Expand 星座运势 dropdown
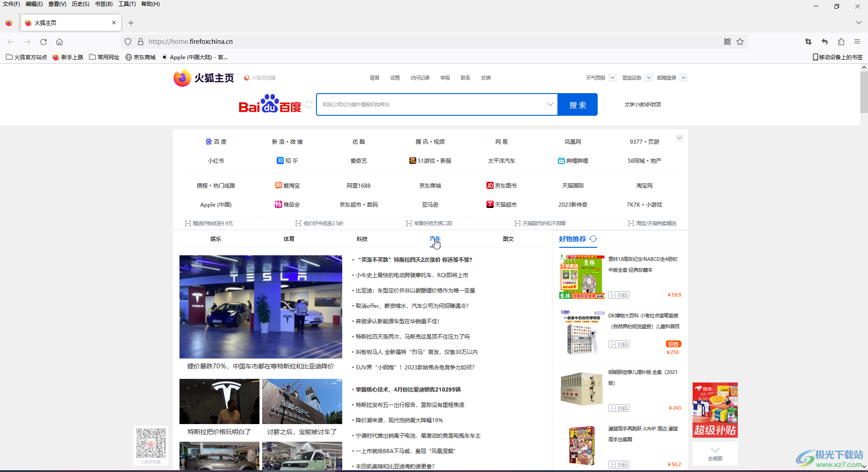Image resolution: width=868 pixels, height=472 pixels. (648, 78)
